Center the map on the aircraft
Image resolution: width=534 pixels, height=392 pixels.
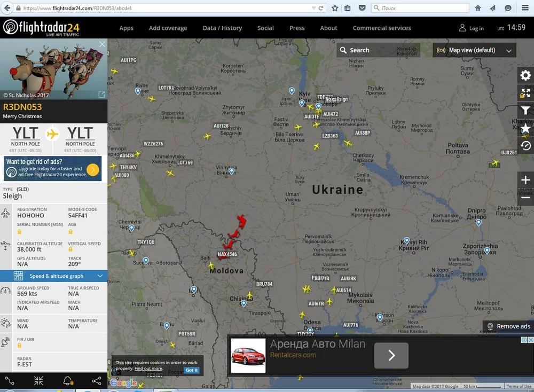point(38,381)
